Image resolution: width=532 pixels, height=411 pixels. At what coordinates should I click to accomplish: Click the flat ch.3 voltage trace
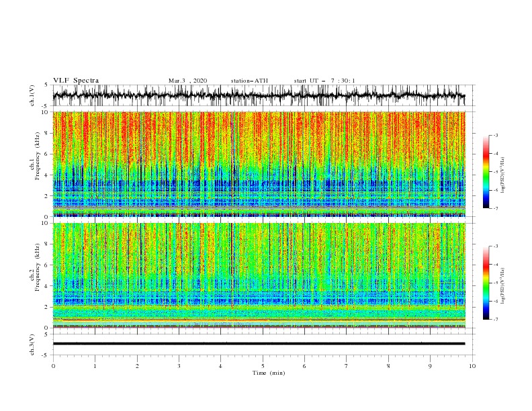[259, 344]
